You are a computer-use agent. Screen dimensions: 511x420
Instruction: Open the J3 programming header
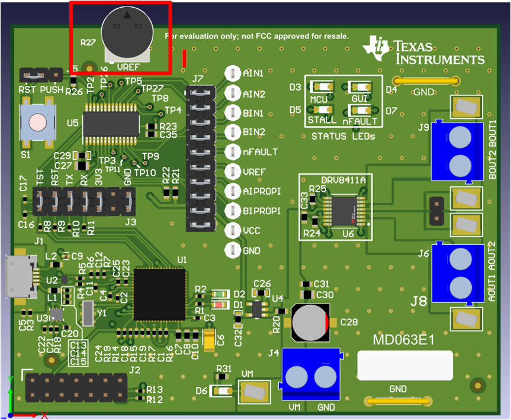point(83,201)
